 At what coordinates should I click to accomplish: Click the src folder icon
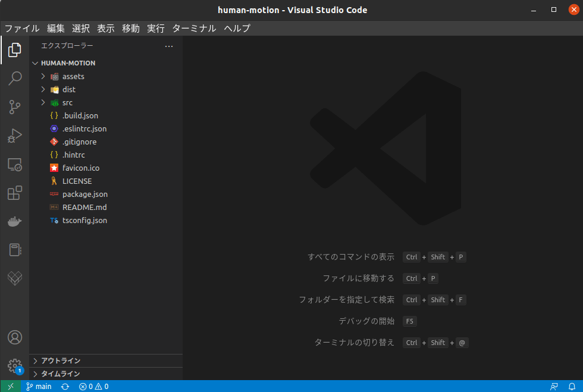(x=54, y=103)
